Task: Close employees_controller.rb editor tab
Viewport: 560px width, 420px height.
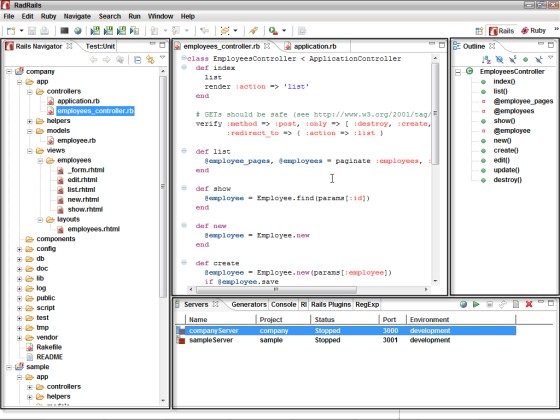Action: pos(267,46)
